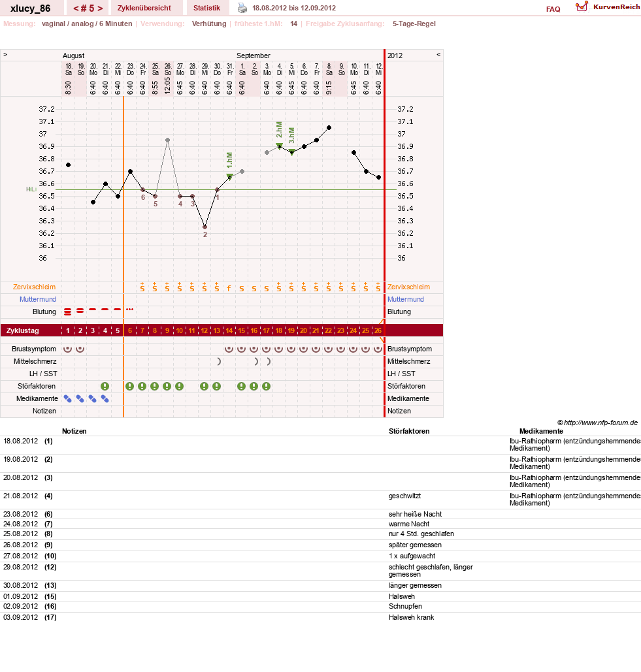This screenshot has height=672, width=641.
Task: Click the 5-Tage-Regel setting value
Action: coord(414,24)
